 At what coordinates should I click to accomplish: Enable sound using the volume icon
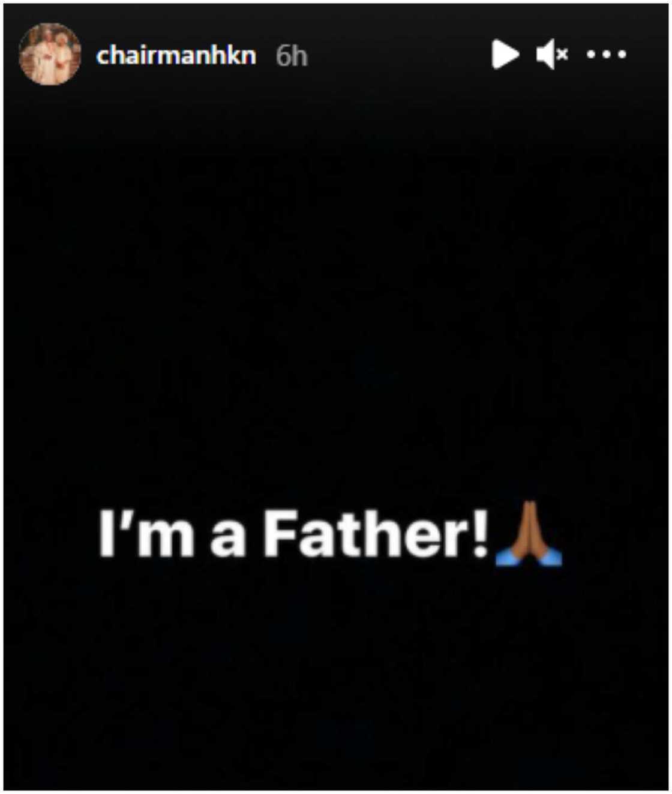tap(552, 55)
